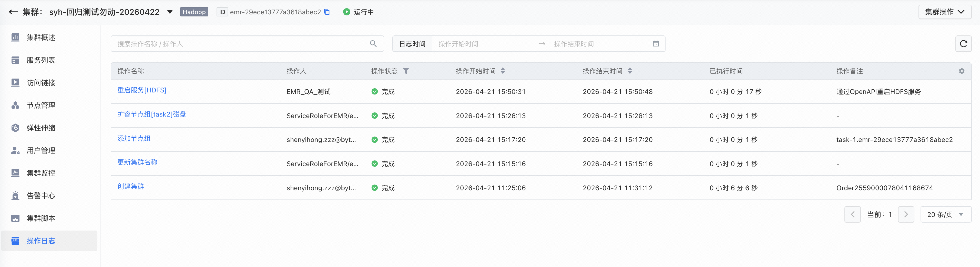Click the 服务列表 sidebar icon
Image resolution: width=980 pixels, height=267 pixels.
(15, 60)
